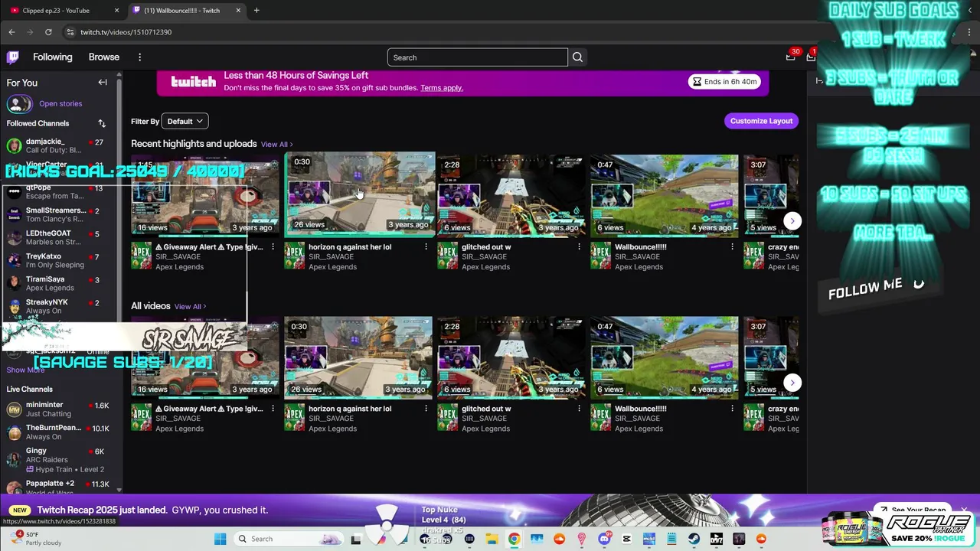980x551 pixels.
Task: Open StreakyNYK followed channel
Action: (58, 306)
